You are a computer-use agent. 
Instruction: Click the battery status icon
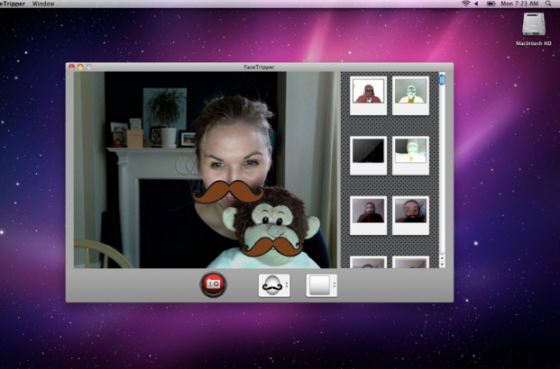[491, 4]
